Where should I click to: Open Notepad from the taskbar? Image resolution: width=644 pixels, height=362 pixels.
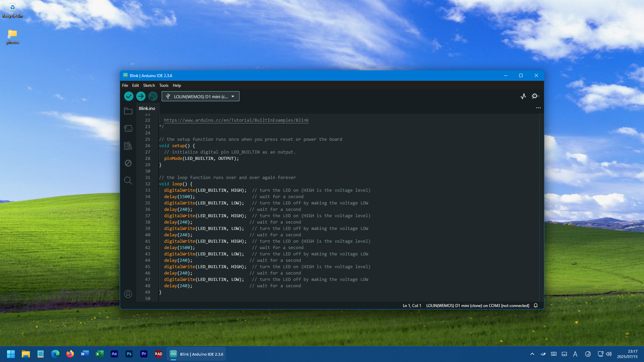pyautogui.click(x=41, y=354)
